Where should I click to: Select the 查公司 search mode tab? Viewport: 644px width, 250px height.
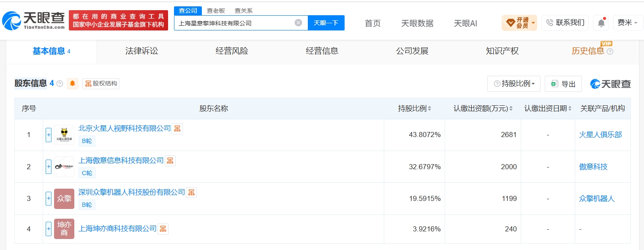[x=188, y=11]
